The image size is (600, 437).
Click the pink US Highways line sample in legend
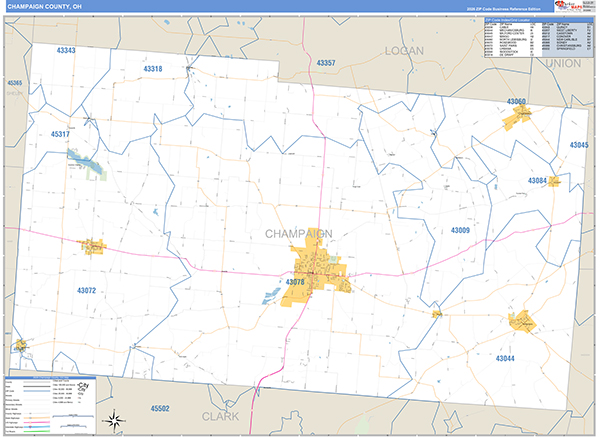click(37, 422)
